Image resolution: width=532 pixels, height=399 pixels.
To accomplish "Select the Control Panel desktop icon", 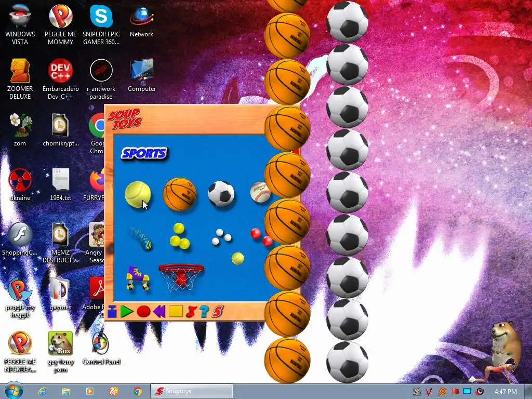I will (x=101, y=349).
